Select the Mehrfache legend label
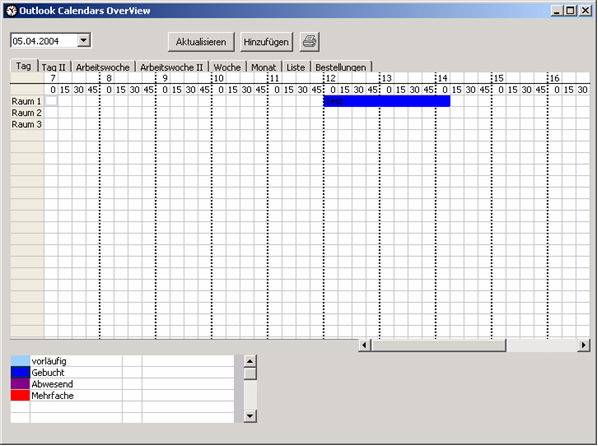This screenshot has width=598, height=446. point(52,396)
